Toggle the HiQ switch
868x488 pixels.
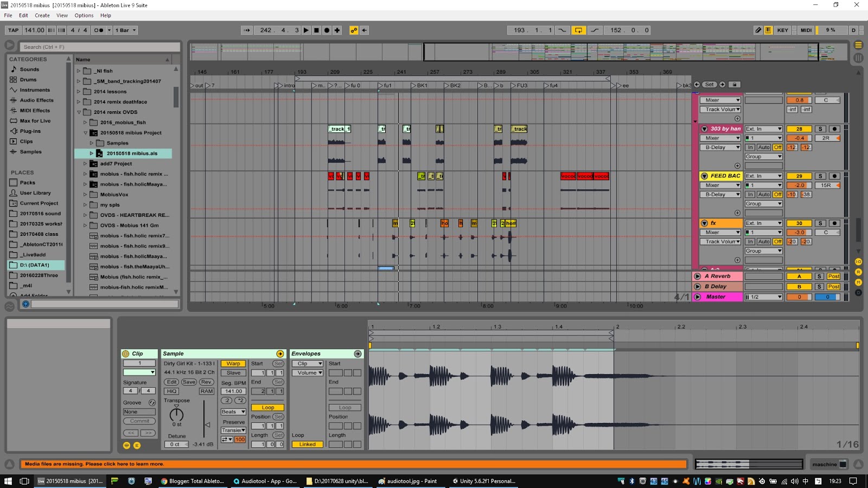coord(171,391)
